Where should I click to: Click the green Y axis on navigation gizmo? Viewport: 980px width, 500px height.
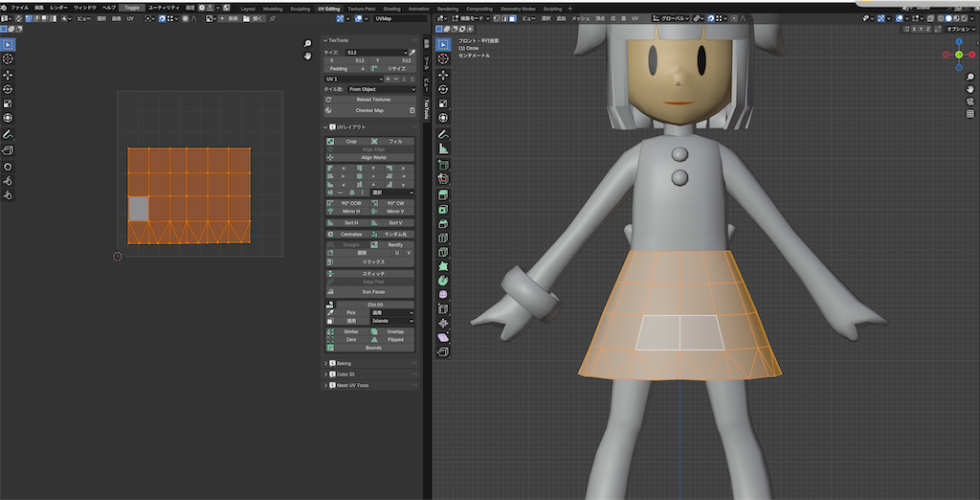pos(959,55)
